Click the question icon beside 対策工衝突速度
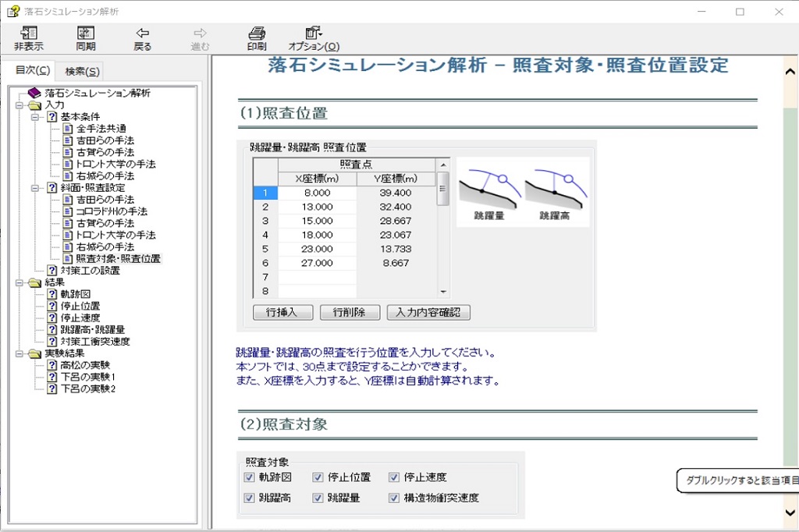This screenshot has height=532, width=799. click(x=52, y=341)
